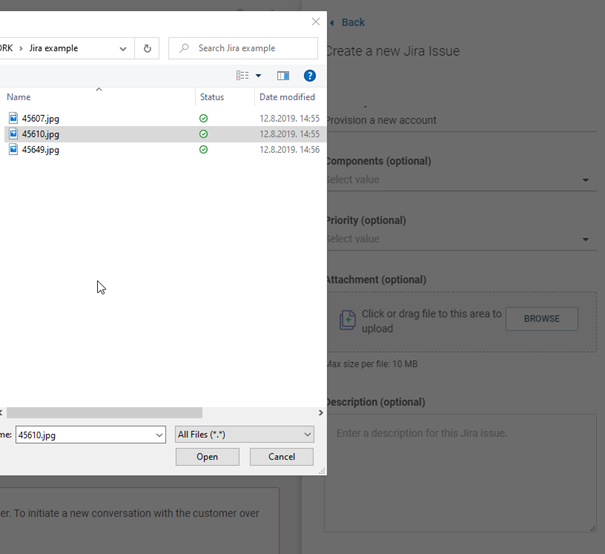Open the Components select value dropdown
This screenshot has height=554, width=605.
[x=586, y=181]
